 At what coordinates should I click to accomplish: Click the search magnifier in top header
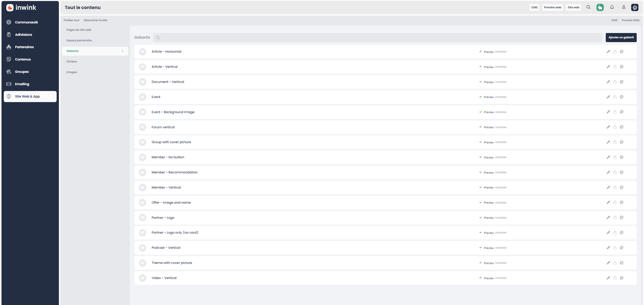tap(588, 7)
